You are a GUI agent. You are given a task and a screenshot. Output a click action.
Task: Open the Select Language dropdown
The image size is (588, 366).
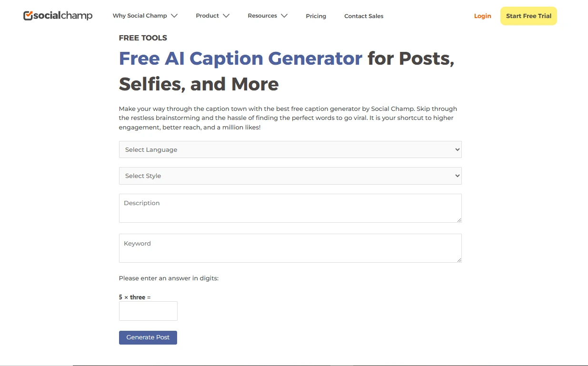tap(290, 149)
